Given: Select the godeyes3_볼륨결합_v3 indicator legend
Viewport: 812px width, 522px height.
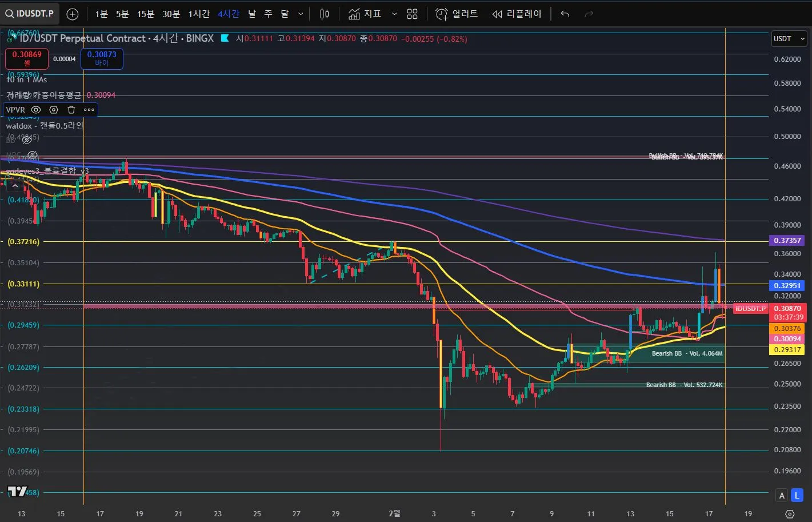Looking at the screenshot, I should (47, 171).
